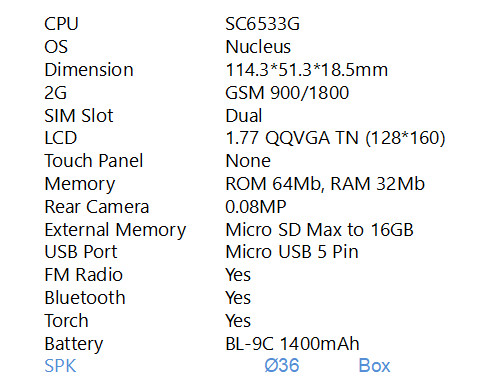The image size is (480, 391).
Task: Click the Yes next to Bluetooth
Action: (238, 298)
